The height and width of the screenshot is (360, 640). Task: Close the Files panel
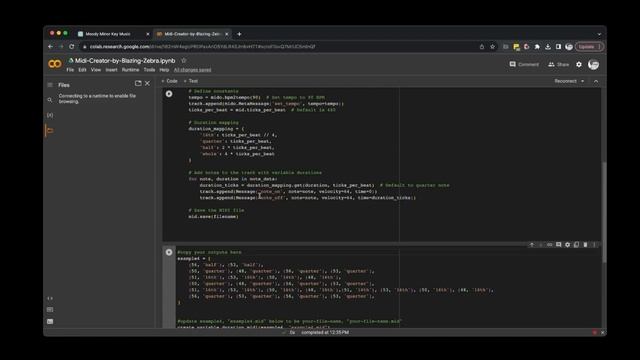click(x=147, y=84)
